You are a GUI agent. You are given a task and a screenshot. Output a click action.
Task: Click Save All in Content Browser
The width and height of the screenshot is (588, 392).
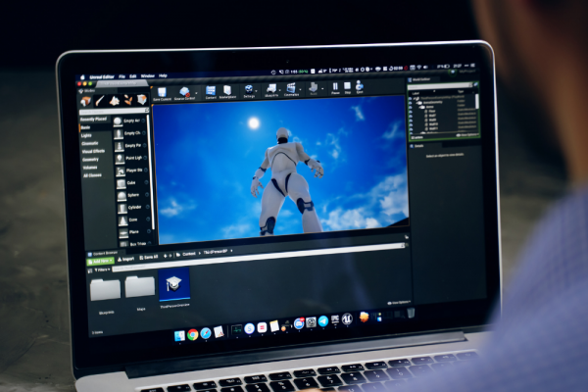pos(149,258)
